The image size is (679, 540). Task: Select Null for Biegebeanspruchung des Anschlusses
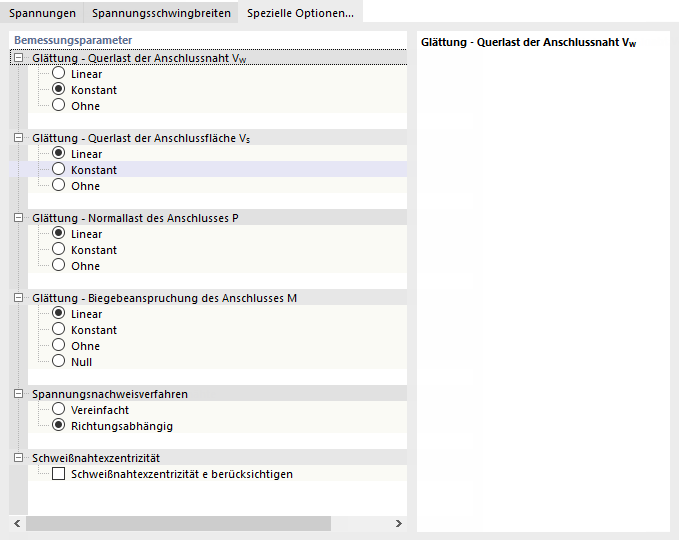[59, 362]
